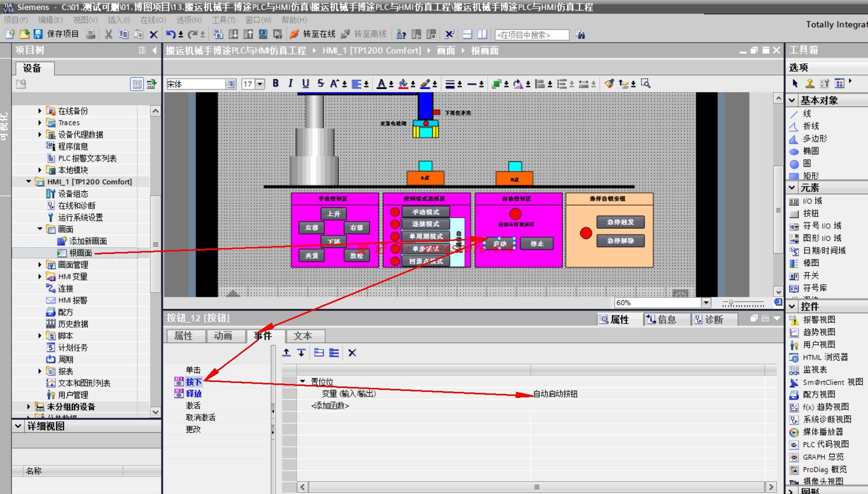Expand the Traces tree node
The height and width of the screenshot is (494, 868).
point(40,123)
